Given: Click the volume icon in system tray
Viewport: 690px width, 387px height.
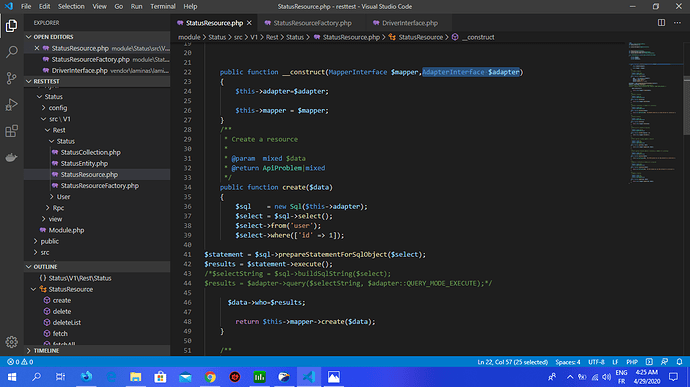Looking at the screenshot, I should pos(606,377).
